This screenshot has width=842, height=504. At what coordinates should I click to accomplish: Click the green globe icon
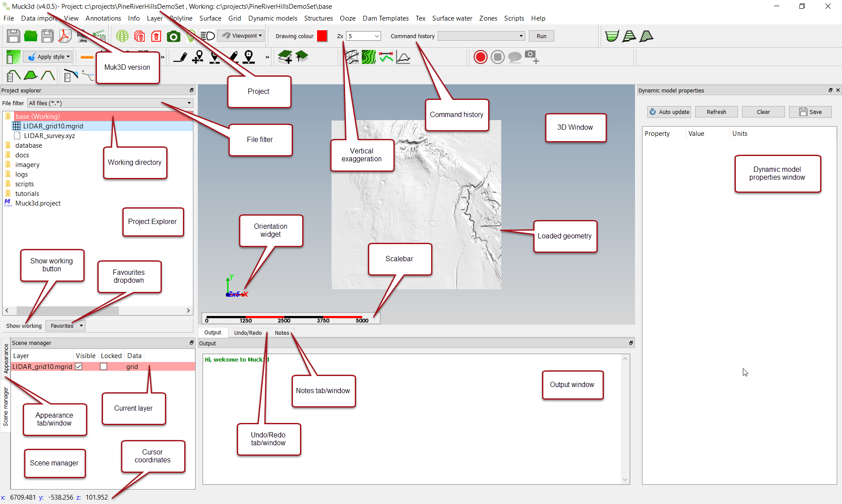122,36
